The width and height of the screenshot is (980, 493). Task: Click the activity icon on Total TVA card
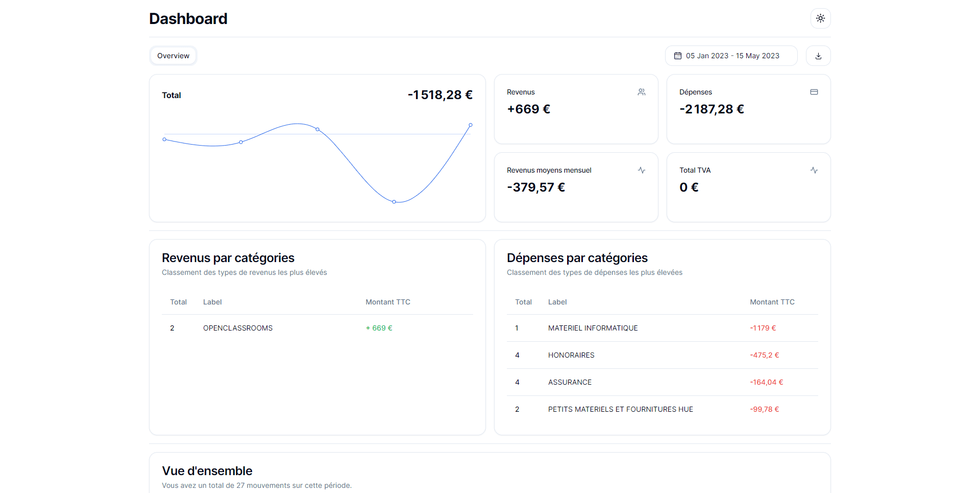click(x=814, y=170)
